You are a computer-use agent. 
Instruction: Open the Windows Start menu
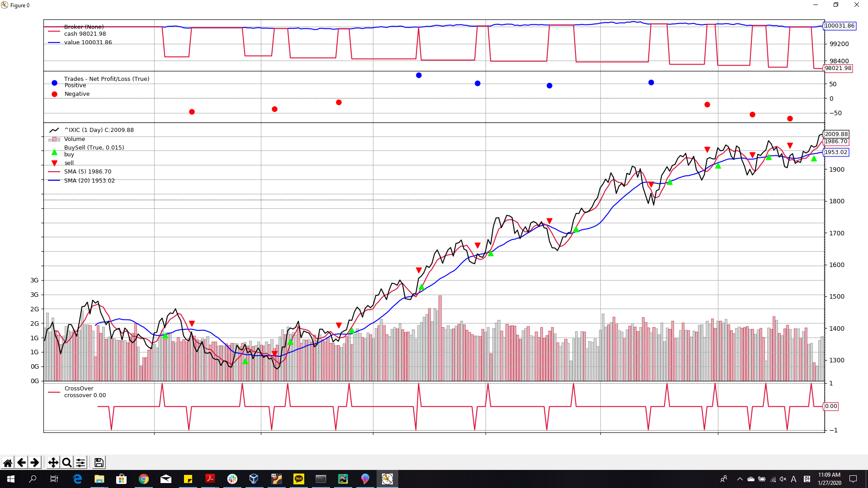[x=11, y=479]
